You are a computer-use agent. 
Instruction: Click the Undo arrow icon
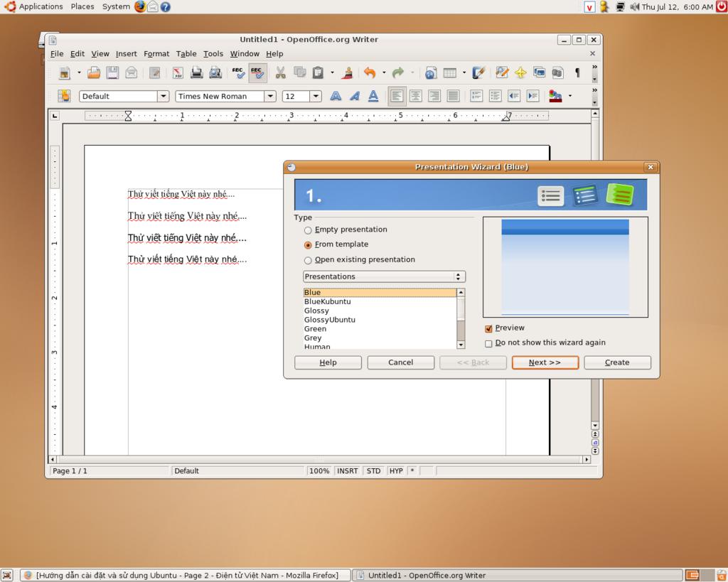369,72
